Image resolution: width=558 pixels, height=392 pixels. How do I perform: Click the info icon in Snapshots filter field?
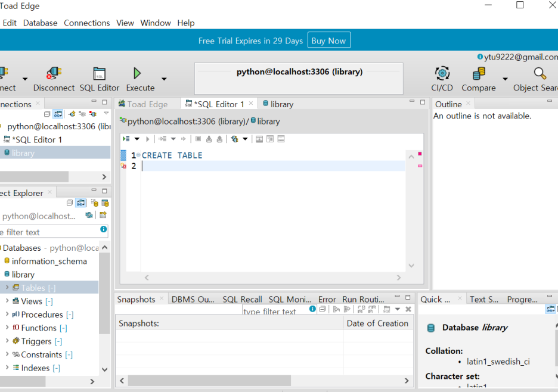[312, 309]
